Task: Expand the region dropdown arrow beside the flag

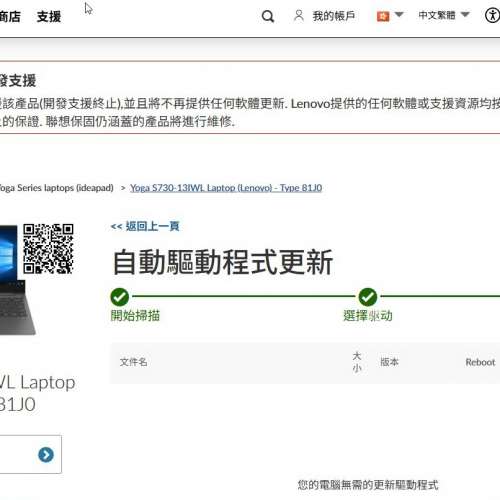Action: click(x=399, y=15)
